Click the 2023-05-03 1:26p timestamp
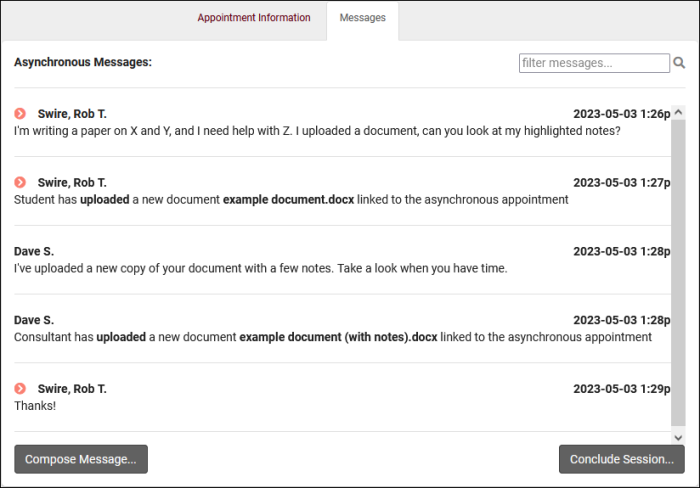The width and height of the screenshot is (700, 488). [x=620, y=114]
